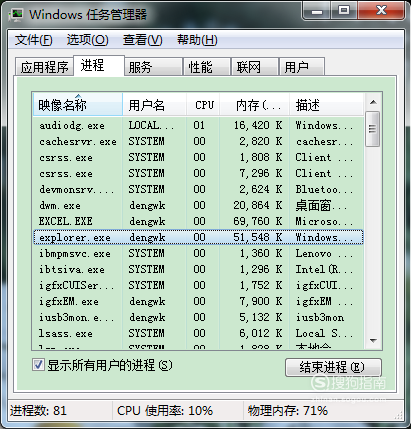
Task: Close the Windows 任务管理器 window
Action: pos(381,11)
